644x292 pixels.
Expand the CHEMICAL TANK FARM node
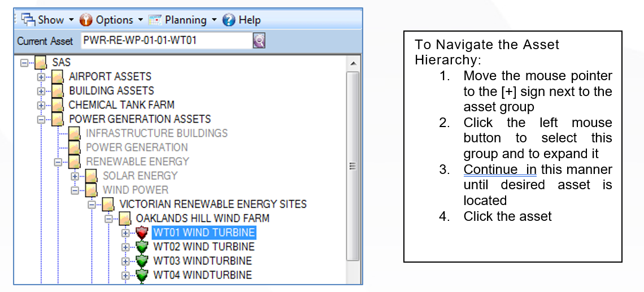tap(41, 105)
